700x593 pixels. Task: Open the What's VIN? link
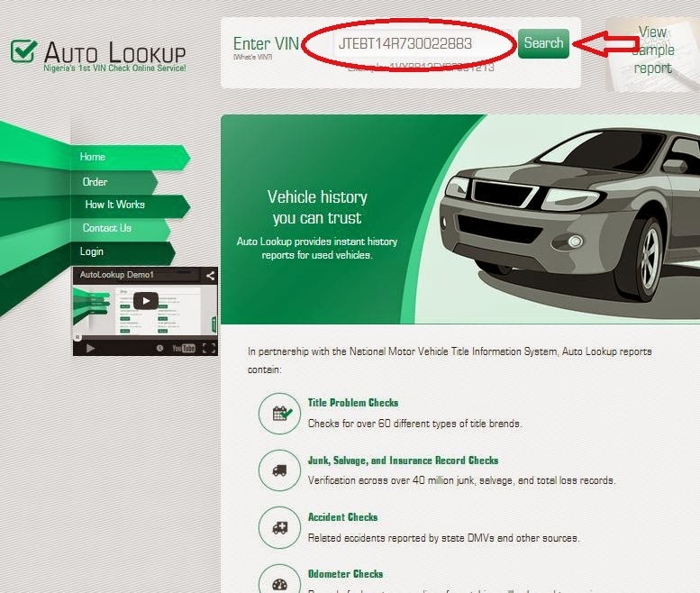[252, 57]
